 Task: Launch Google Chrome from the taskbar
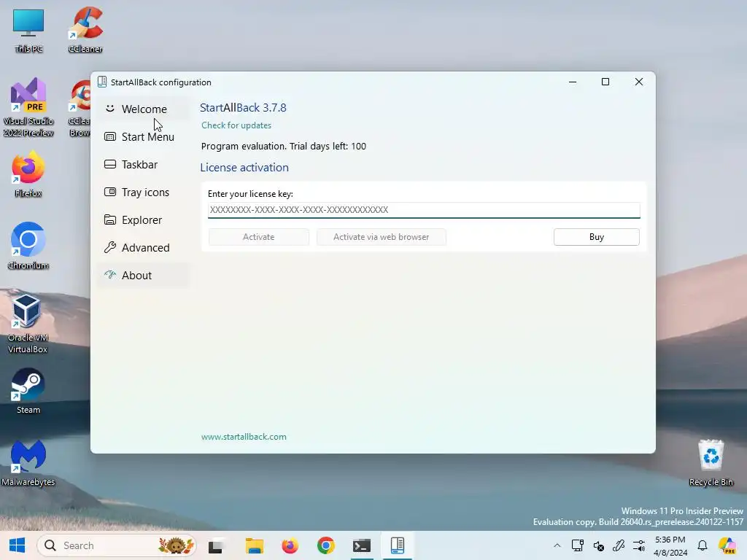(326, 545)
